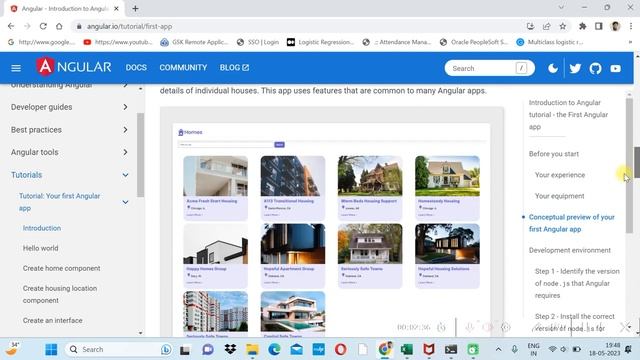Open Create an interface page

click(52, 320)
